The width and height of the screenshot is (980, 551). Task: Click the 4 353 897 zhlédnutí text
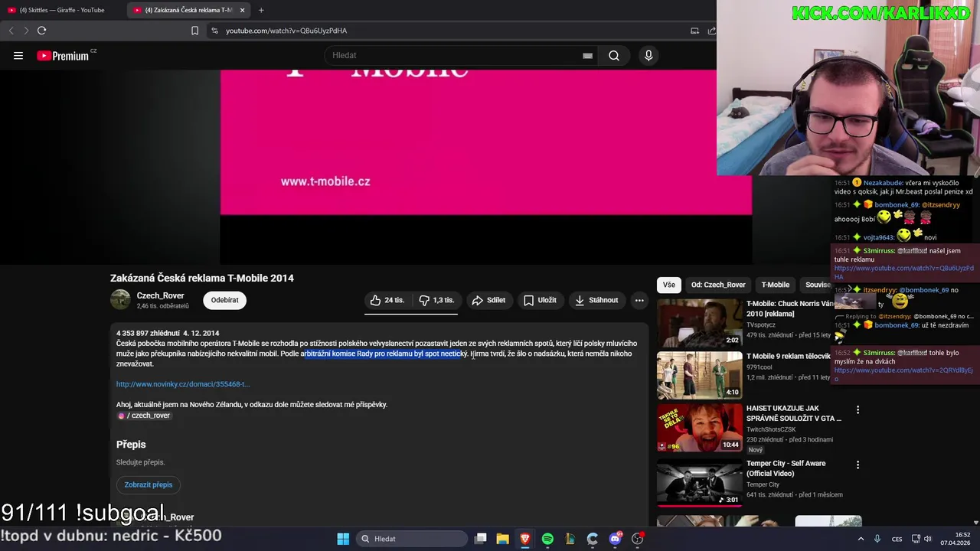click(148, 333)
